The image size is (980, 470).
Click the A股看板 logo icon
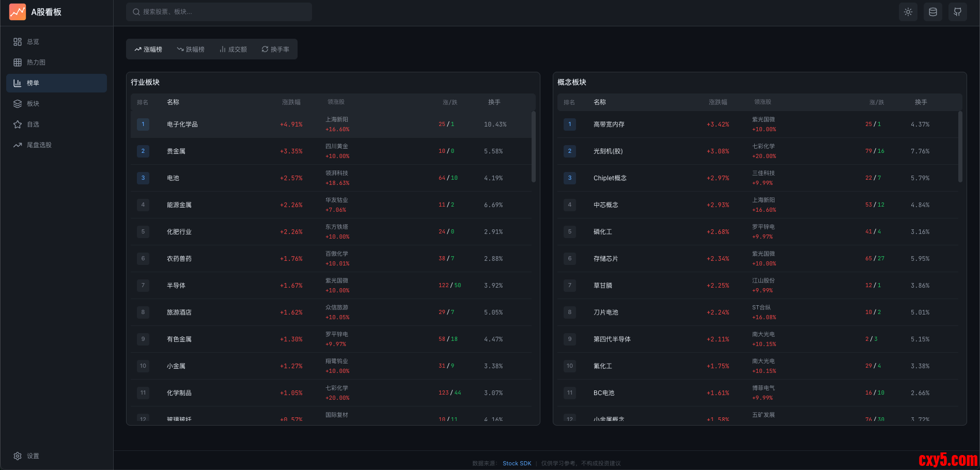18,12
